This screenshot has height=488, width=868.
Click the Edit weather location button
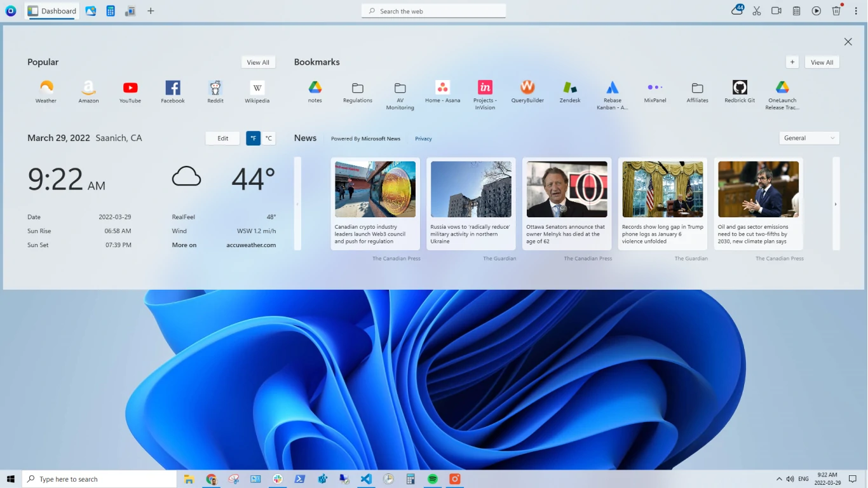pos(222,139)
